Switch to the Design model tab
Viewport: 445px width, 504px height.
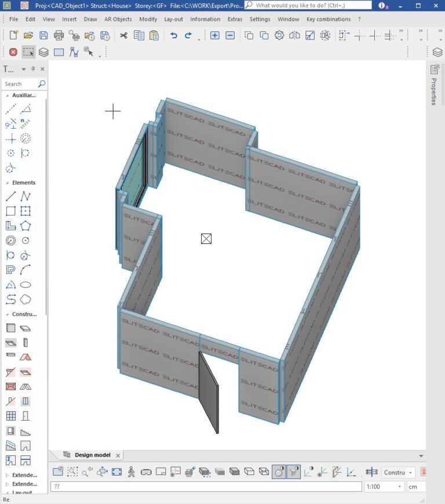coord(92,455)
